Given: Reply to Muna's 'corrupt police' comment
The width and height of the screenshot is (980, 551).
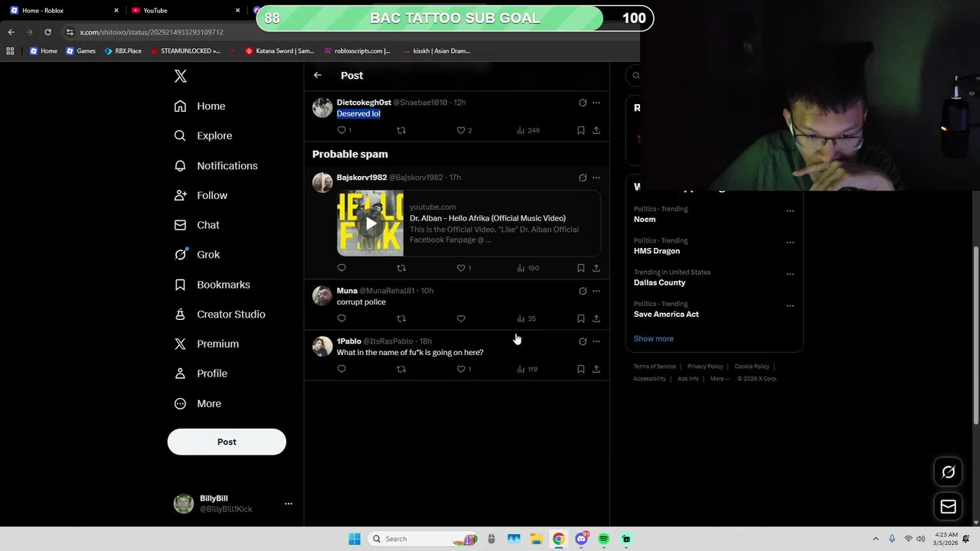Looking at the screenshot, I should (341, 318).
